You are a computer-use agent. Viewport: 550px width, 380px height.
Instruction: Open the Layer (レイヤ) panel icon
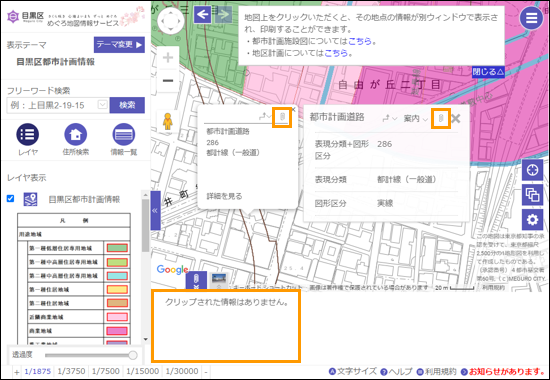point(28,134)
